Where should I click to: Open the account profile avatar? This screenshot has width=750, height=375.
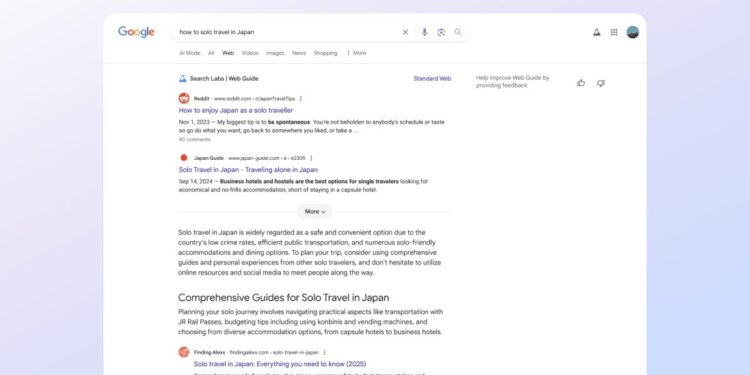(633, 32)
